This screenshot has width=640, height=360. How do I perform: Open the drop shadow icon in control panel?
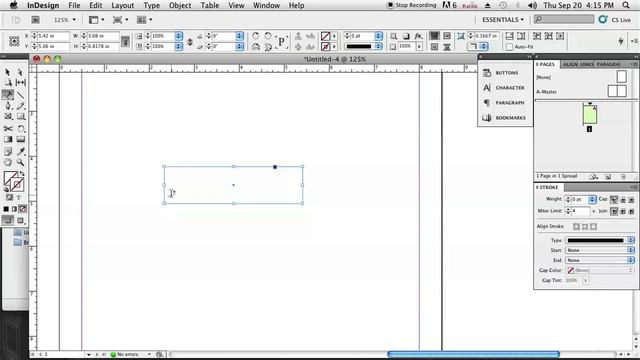406,36
